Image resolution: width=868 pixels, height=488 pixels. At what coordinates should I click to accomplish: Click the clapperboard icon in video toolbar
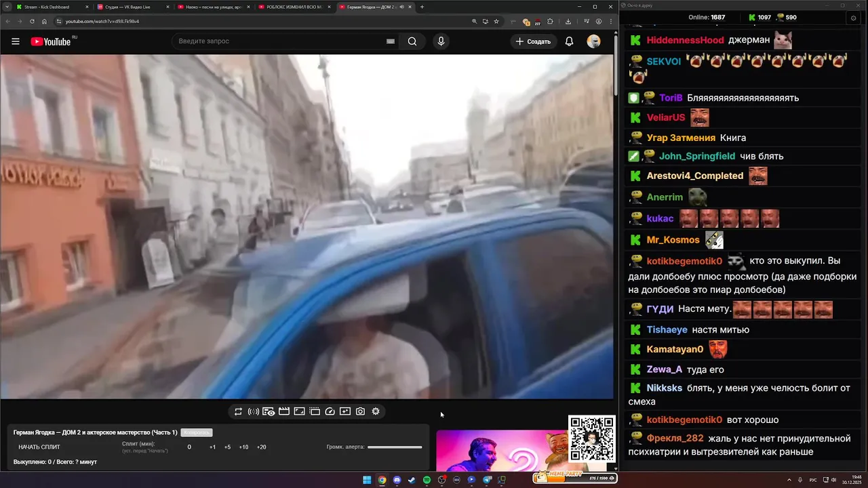point(284,411)
